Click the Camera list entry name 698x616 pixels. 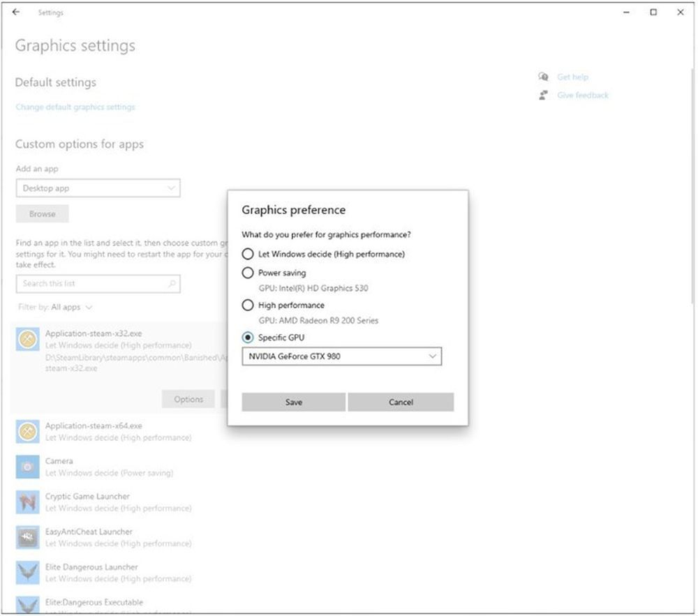pyautogui.click(x=59, y=461)
